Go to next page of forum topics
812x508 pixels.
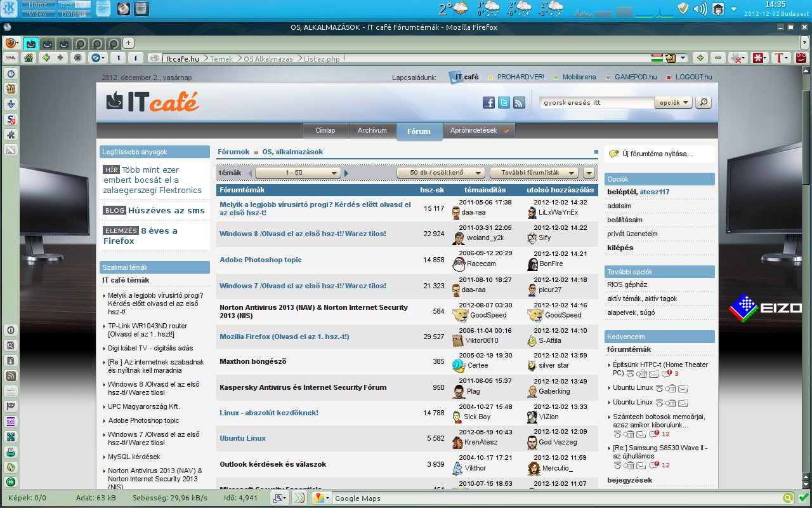pyautogui.click(x=346, y=173)
